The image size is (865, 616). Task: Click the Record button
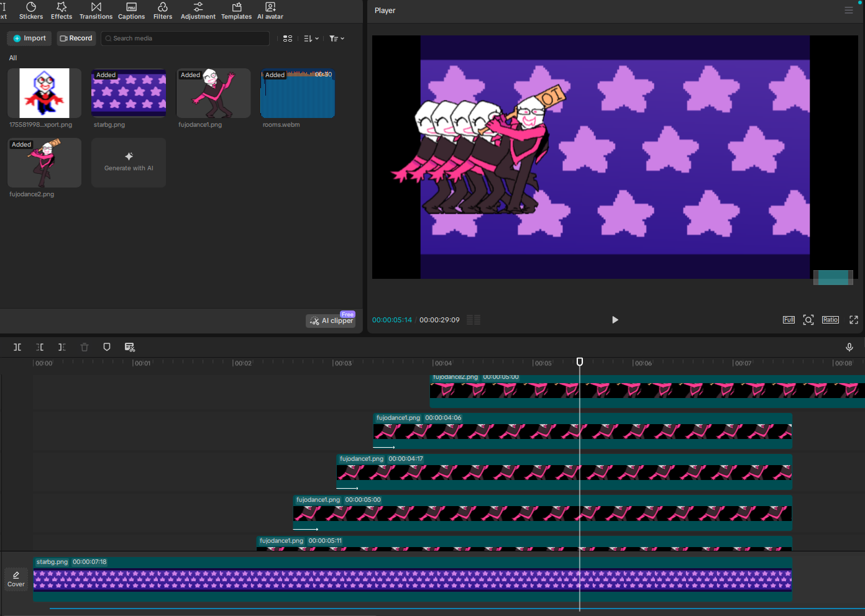pos(76,38)
